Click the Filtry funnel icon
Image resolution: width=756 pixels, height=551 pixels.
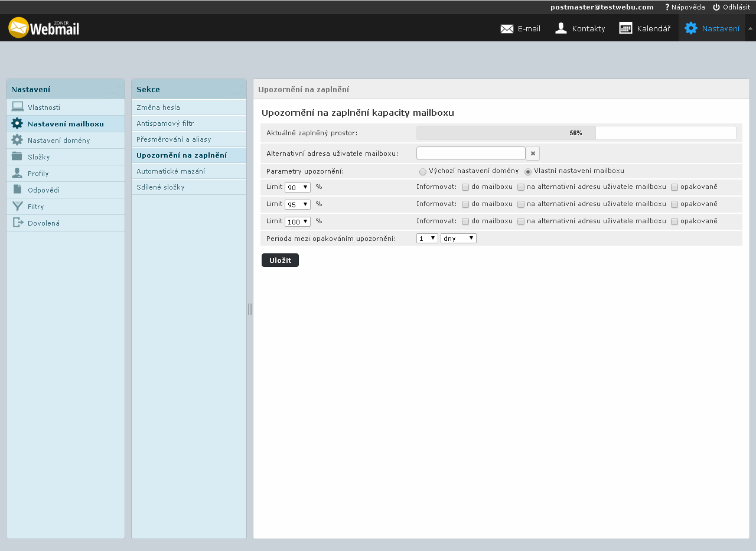(17, 206)
